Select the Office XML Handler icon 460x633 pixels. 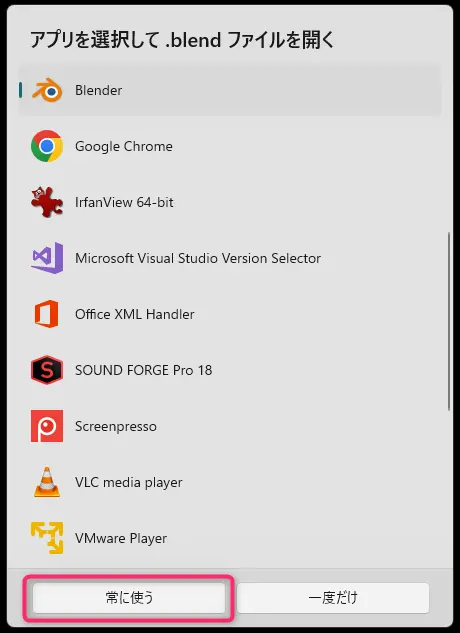click(47, 314)
